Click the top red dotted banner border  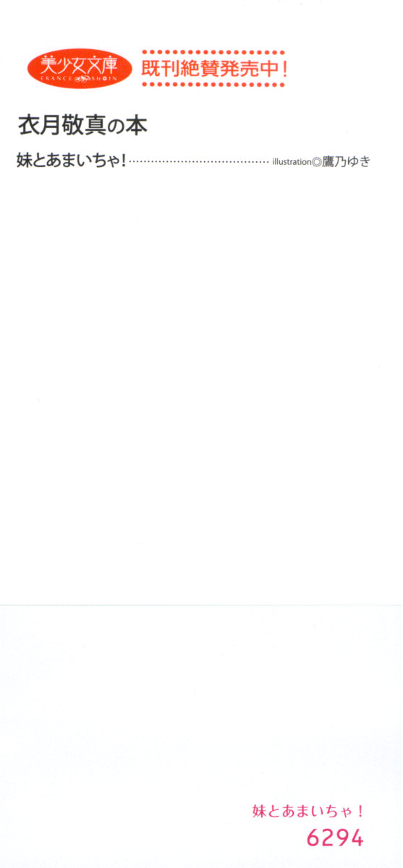(213, 54)
